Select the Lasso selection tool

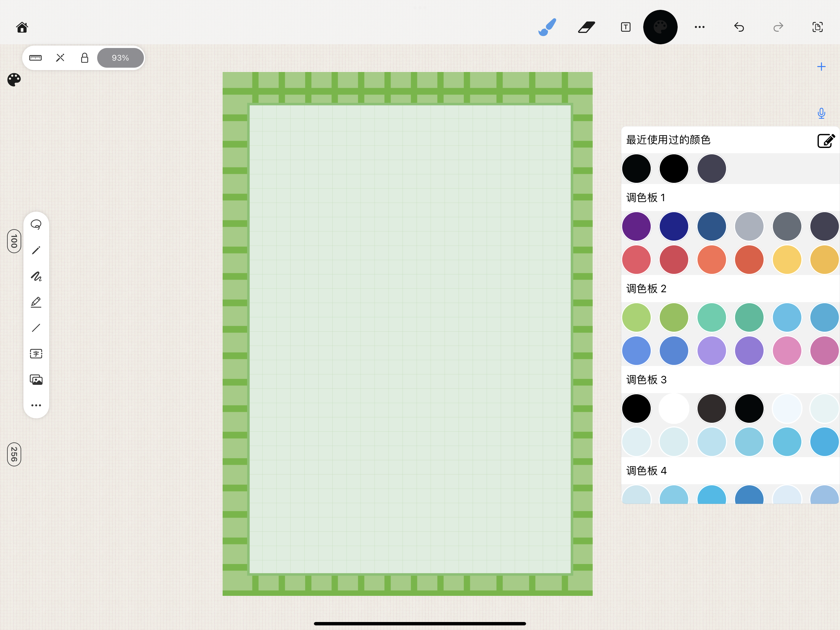pos(36,225)
